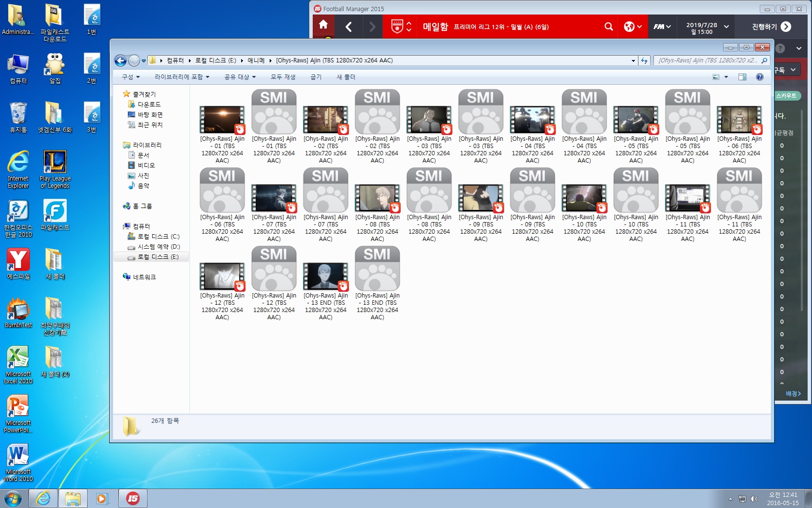Select Ajin 10 SMI subtitle file
This screenshot has width=812, height=508.
click(x=636, y=190)
